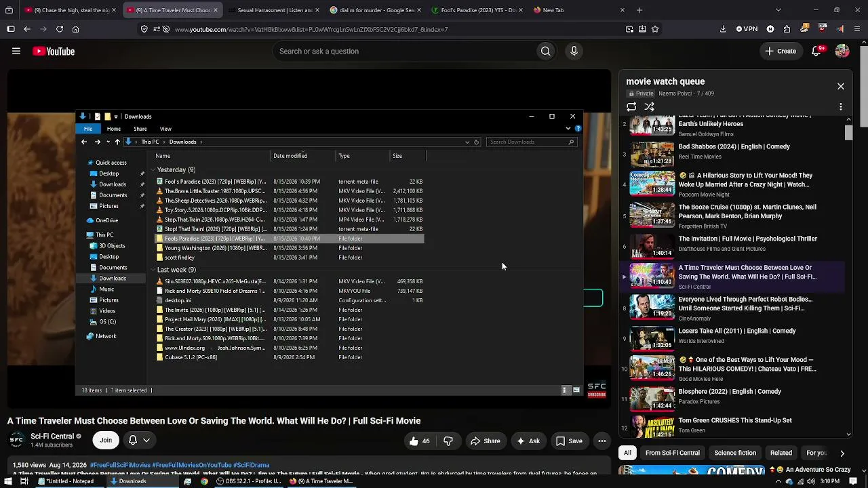Reload the page in the browser
Screen dimensions: 868x488
(60, 29)
